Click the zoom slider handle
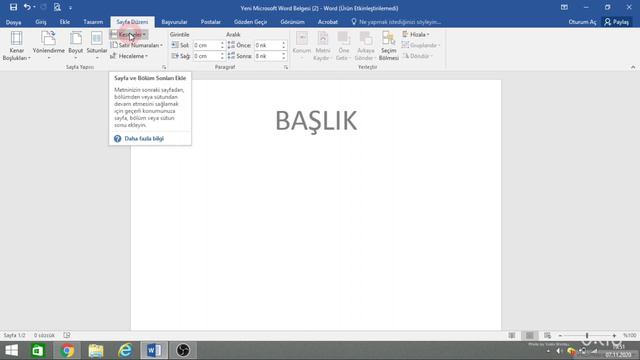 [x=587, y=336]
